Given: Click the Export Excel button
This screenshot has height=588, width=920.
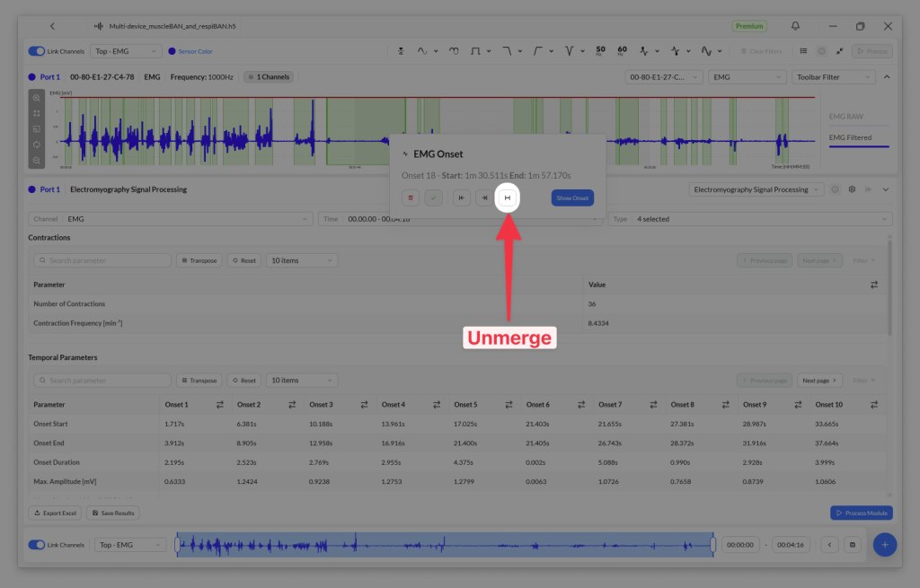Looking at the screenshot, I should tap(55, 513).
